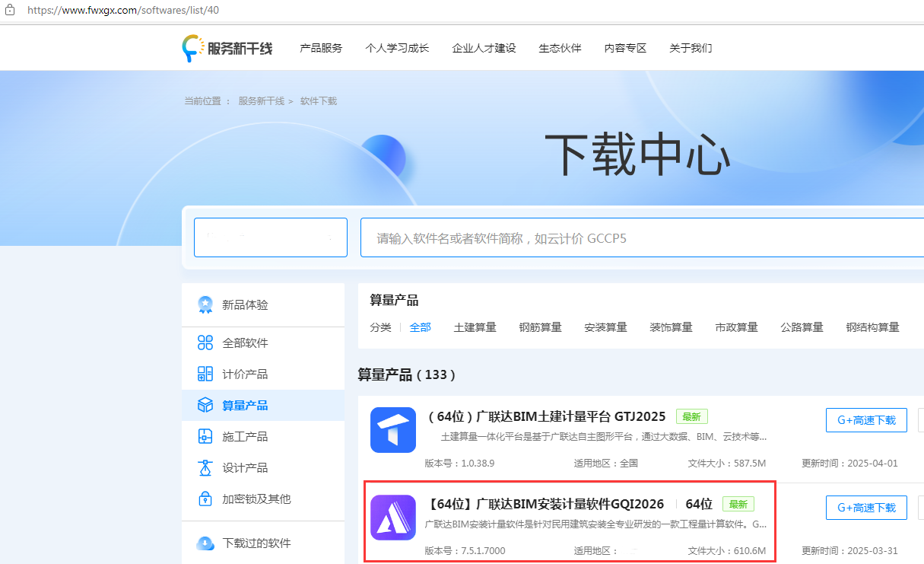Click the browser URL address text
The image size is (924, 564).
pyautogui.click(x=123, y=11)
